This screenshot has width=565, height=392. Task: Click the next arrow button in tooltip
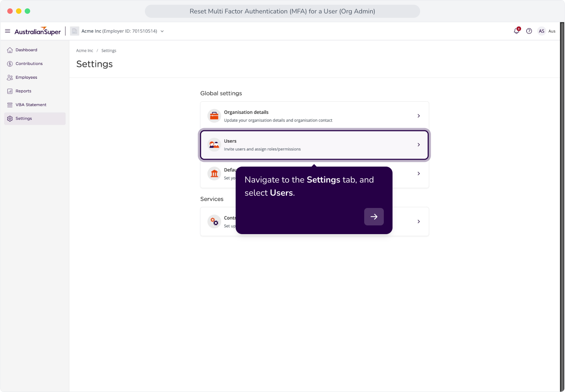[x=374, y=217]
